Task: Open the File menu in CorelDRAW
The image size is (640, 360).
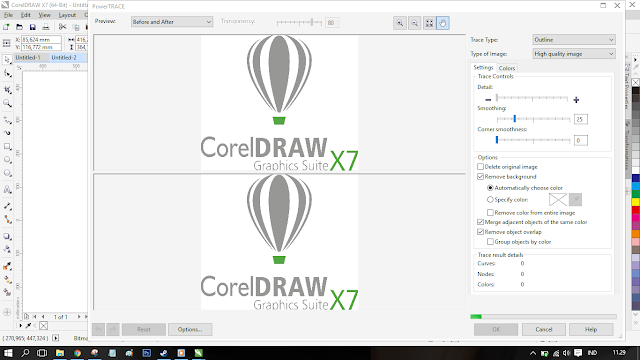Action: (x=9, y=15)
